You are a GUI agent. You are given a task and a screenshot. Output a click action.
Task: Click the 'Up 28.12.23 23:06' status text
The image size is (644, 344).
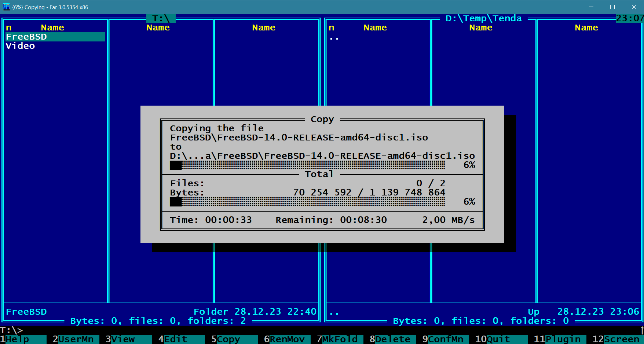click(x=583, y=312)
